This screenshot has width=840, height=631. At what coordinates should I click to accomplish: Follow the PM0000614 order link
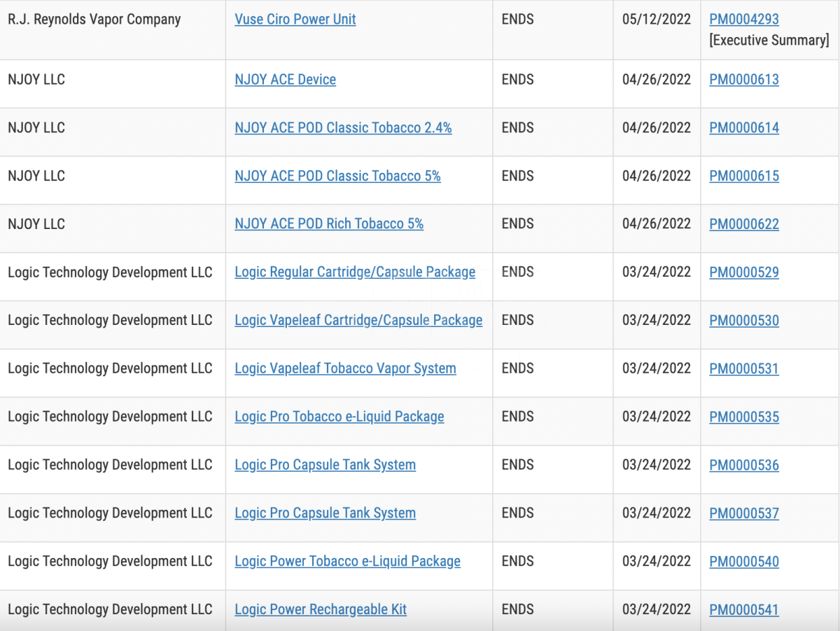point(744,128)
